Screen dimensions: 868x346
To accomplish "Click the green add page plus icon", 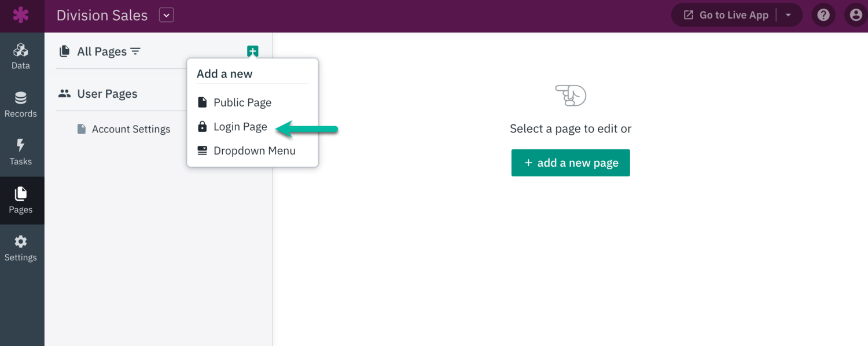I will [x=252, y=51].
